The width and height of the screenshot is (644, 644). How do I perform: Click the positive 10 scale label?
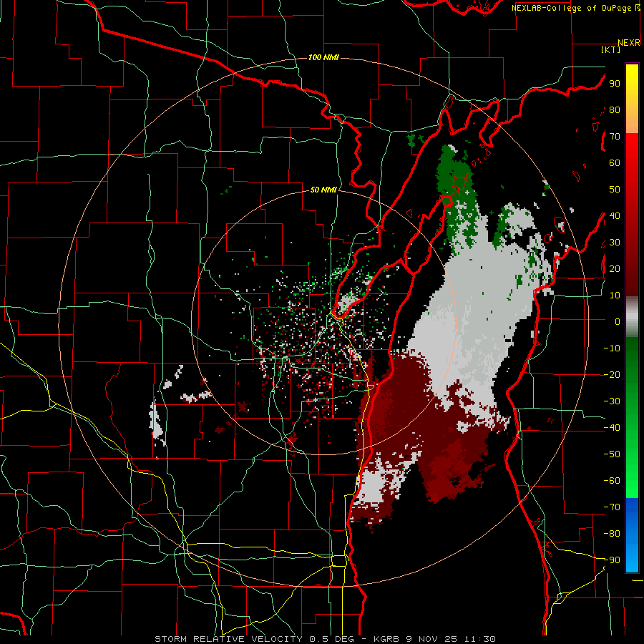(x=615, y=296)
